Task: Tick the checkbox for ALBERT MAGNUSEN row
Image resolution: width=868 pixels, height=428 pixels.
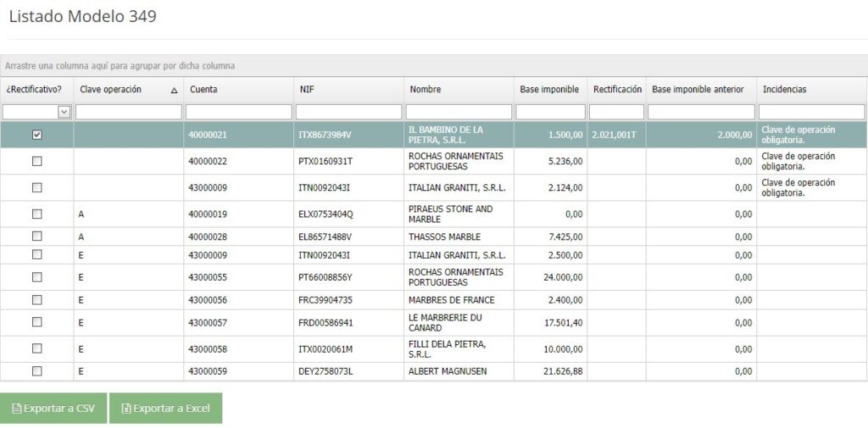Action: (x=36, y=371)
